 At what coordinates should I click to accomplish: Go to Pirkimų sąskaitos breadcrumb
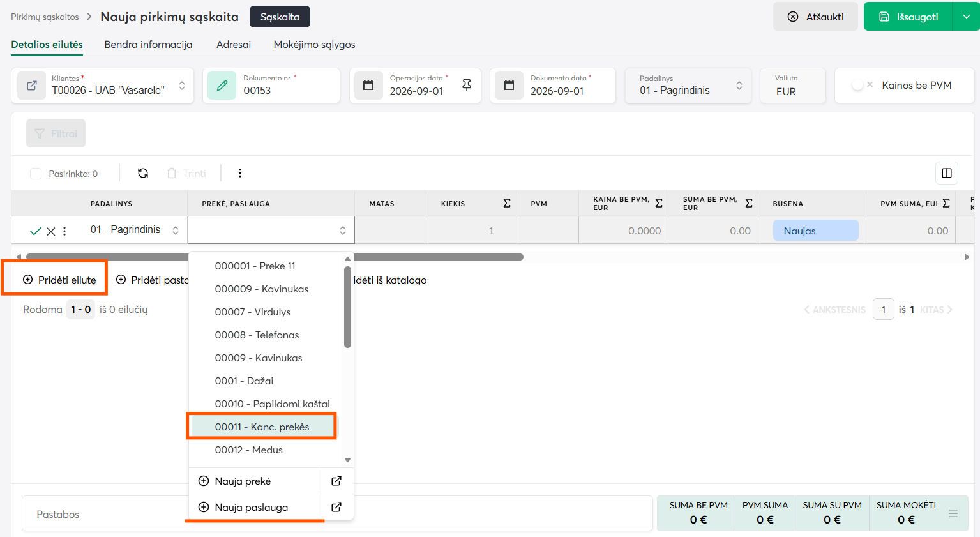click(45, 17)
